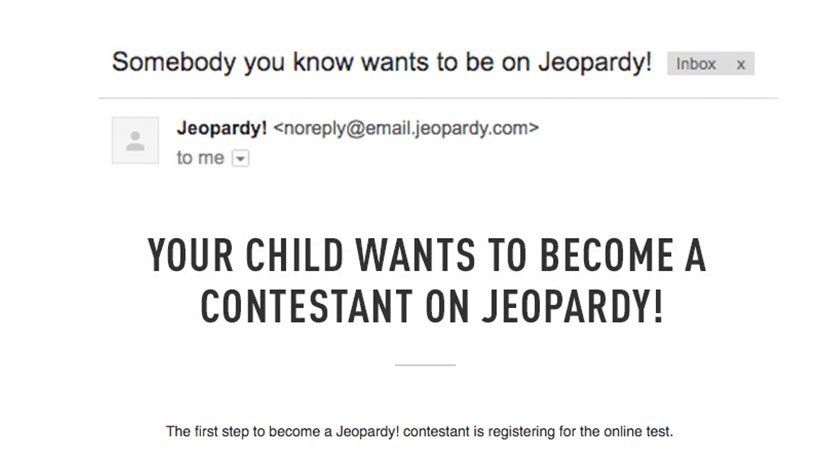Click the word "CHILD" in the headline
Screen dimensions: 840x473
pos(295,255)
